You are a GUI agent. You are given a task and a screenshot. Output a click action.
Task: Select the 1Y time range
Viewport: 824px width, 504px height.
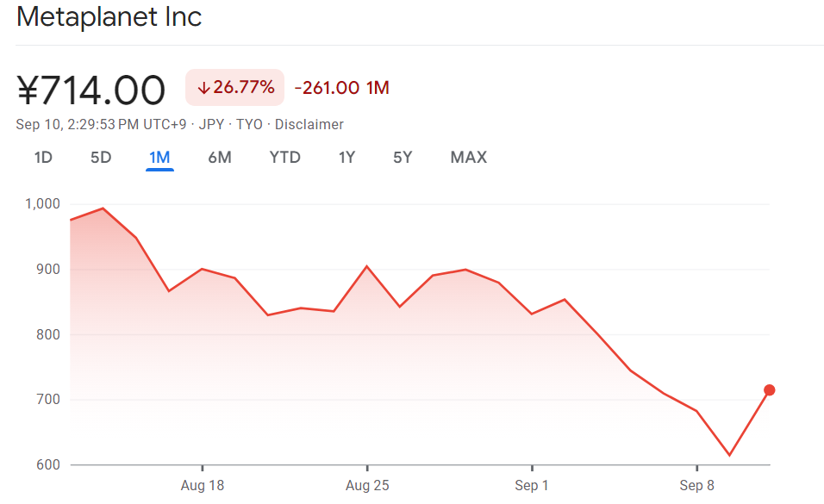346,158
